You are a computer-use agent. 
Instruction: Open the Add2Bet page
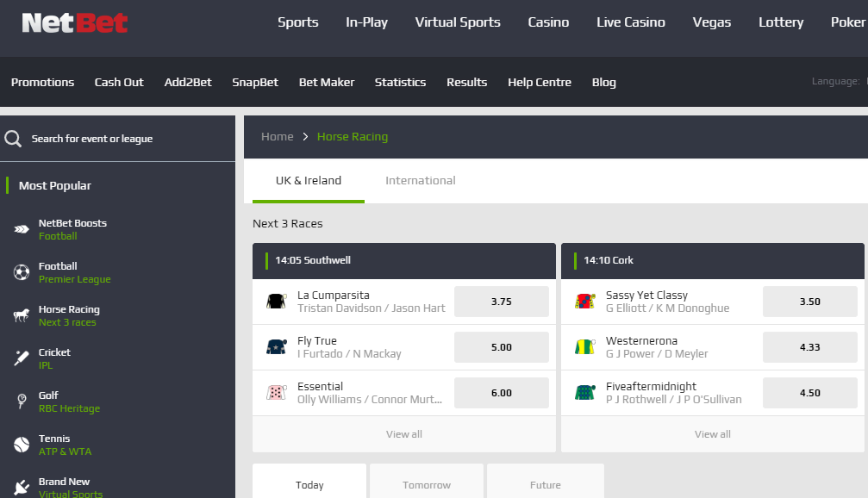click(x=188, y=82)
